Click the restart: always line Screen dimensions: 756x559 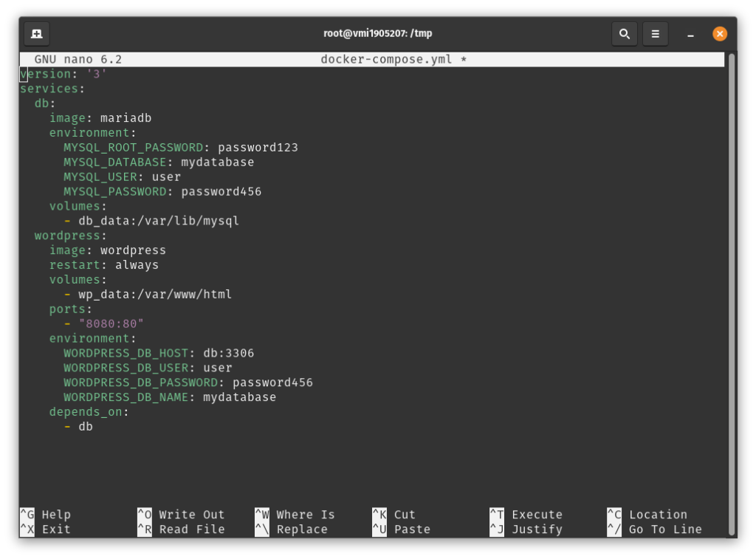103,265
